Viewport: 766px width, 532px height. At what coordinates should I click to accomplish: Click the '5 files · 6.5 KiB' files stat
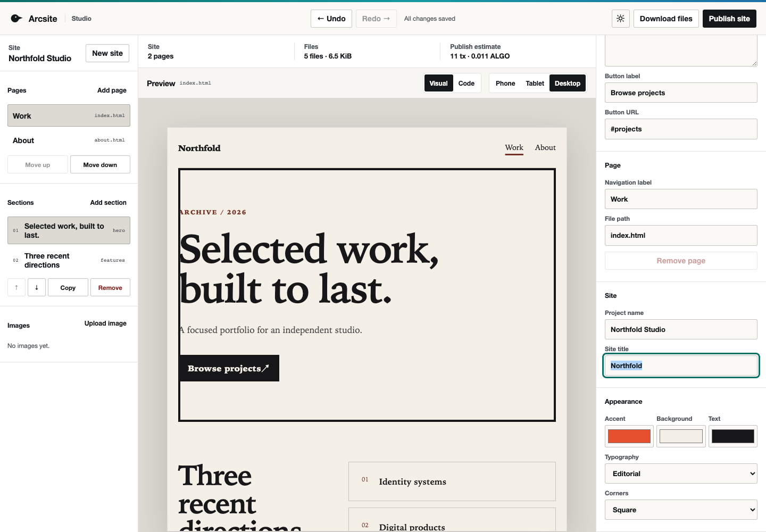click(x=328, y=56)
